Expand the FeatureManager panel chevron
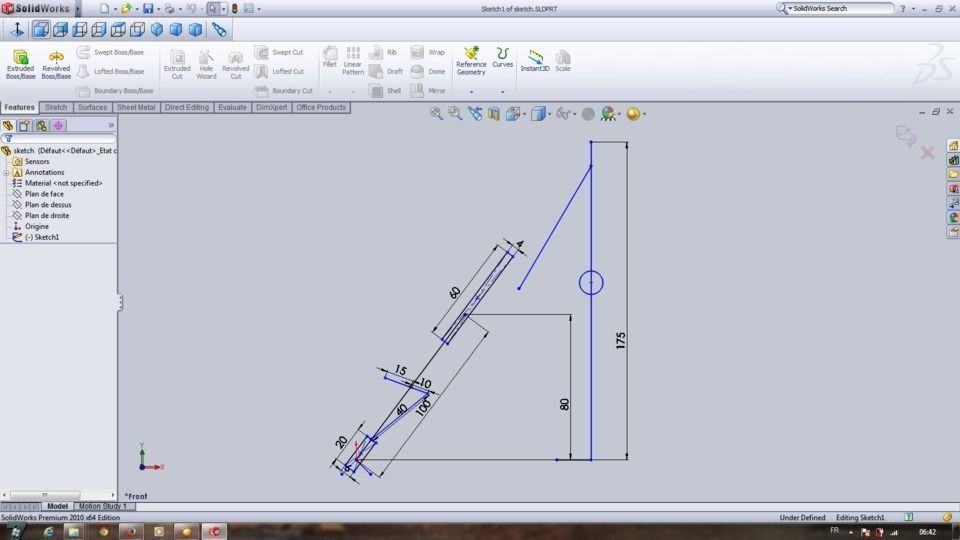960x540 pixels. coord(111,126)
